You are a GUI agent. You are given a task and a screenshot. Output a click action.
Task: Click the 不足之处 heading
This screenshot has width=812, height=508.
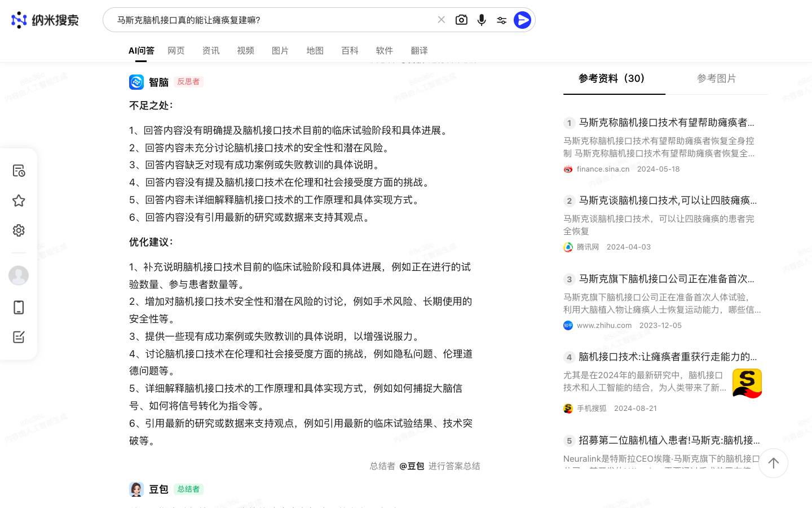[x=151, y=106]
